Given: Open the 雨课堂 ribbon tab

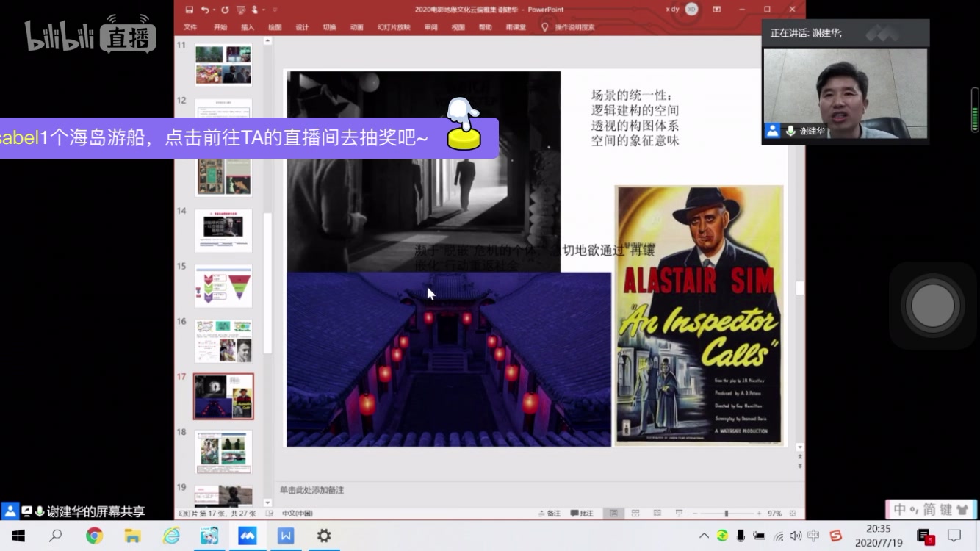Looking at the screenshot, I should (x=516, y=27).
